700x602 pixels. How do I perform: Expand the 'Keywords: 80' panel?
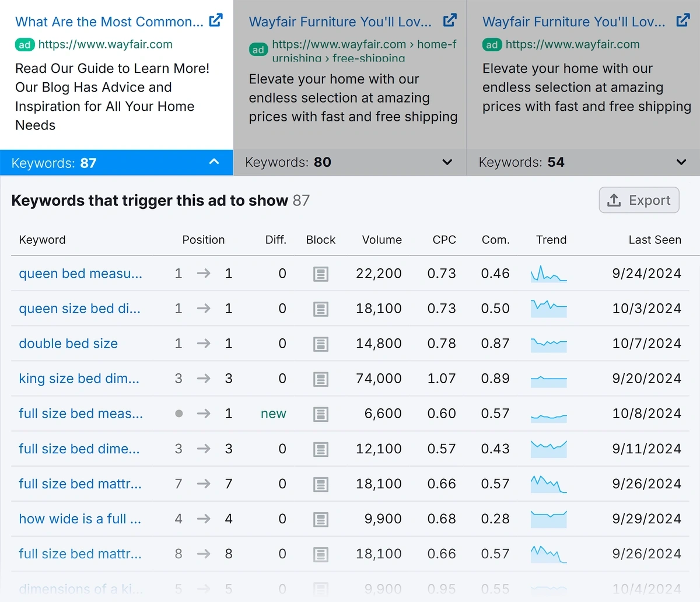point(350,162)
